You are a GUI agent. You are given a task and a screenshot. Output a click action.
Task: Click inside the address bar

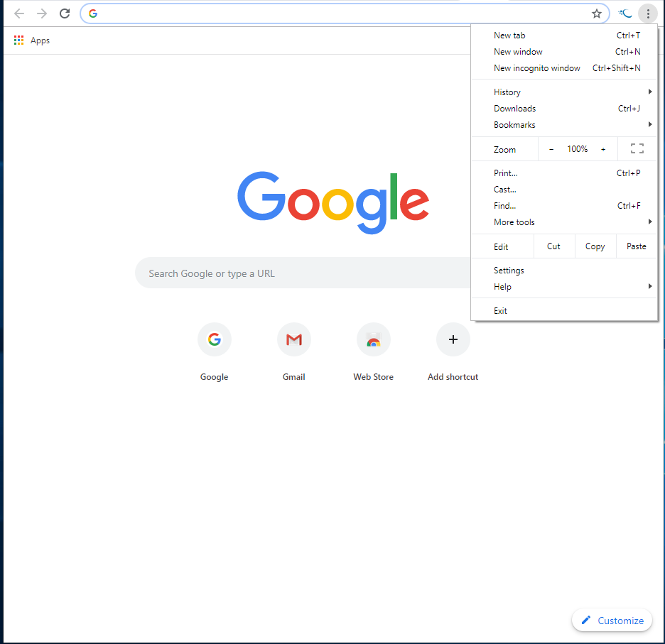pyautogui.click(x=345, y=13)
